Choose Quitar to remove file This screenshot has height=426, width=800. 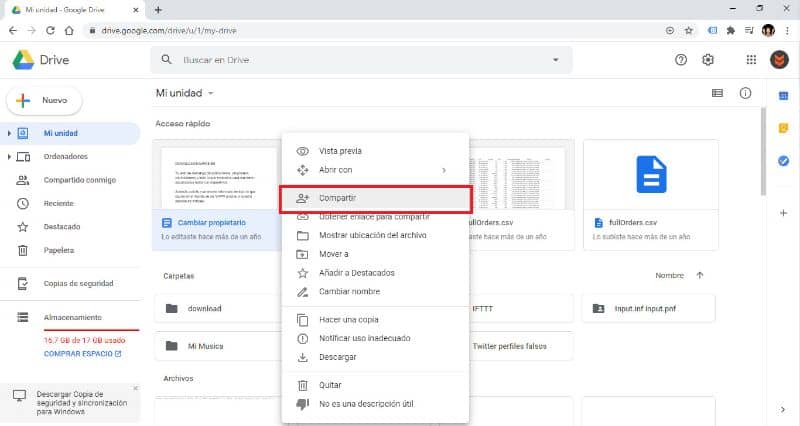[x=375, y=385]
